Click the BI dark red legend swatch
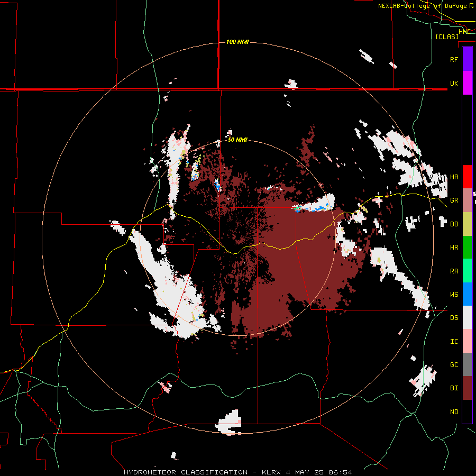 (x=467, y=388)
